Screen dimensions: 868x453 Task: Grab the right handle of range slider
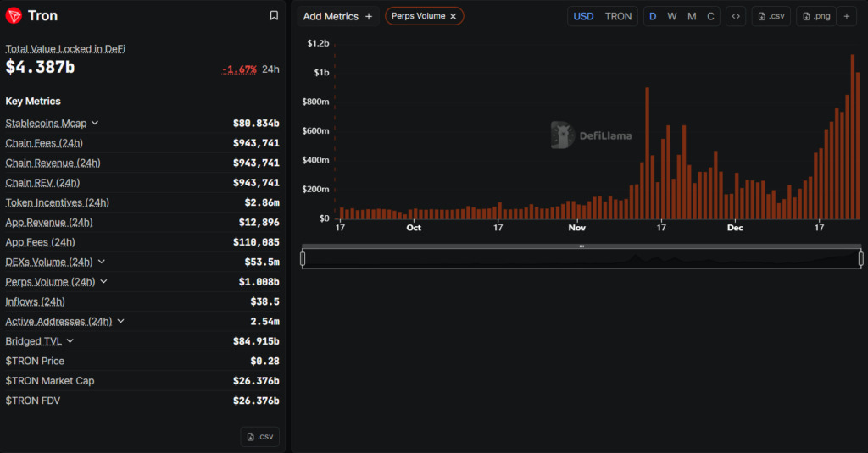[x=861, y=258]
